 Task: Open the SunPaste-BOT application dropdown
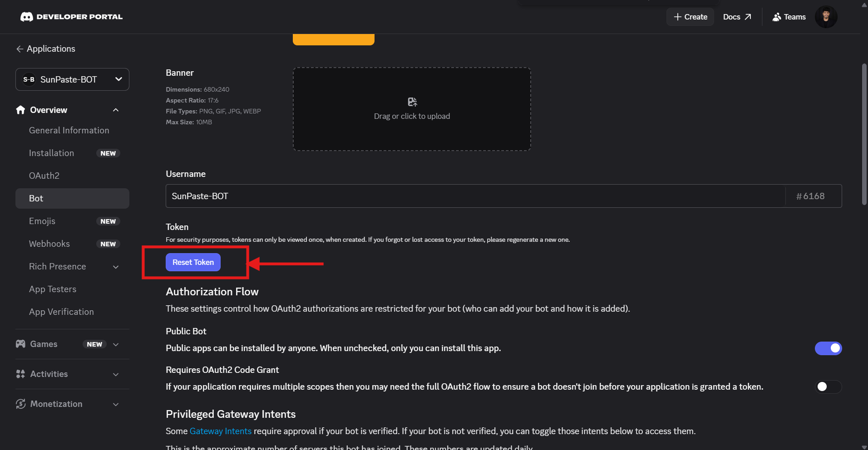(x=72, y=79)
